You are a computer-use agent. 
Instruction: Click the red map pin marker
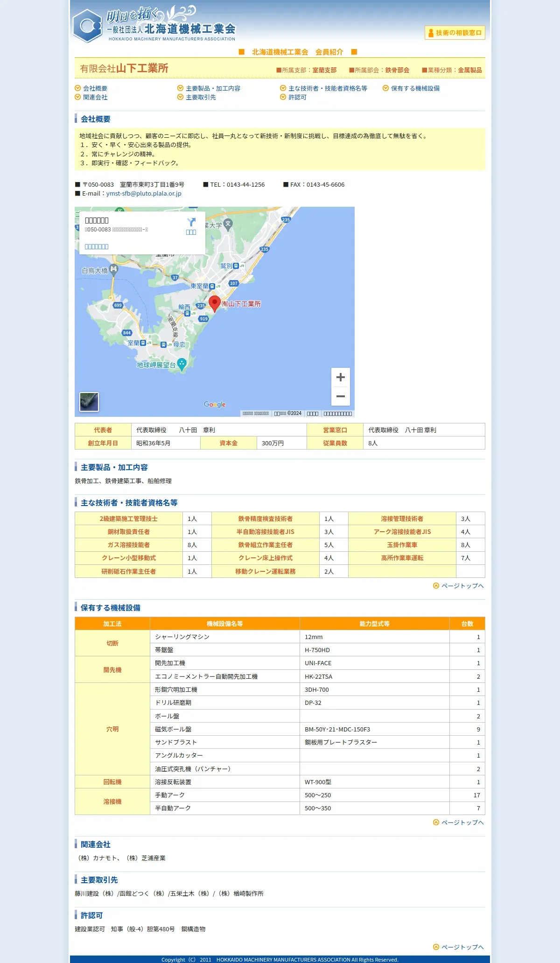coord(215,303)
